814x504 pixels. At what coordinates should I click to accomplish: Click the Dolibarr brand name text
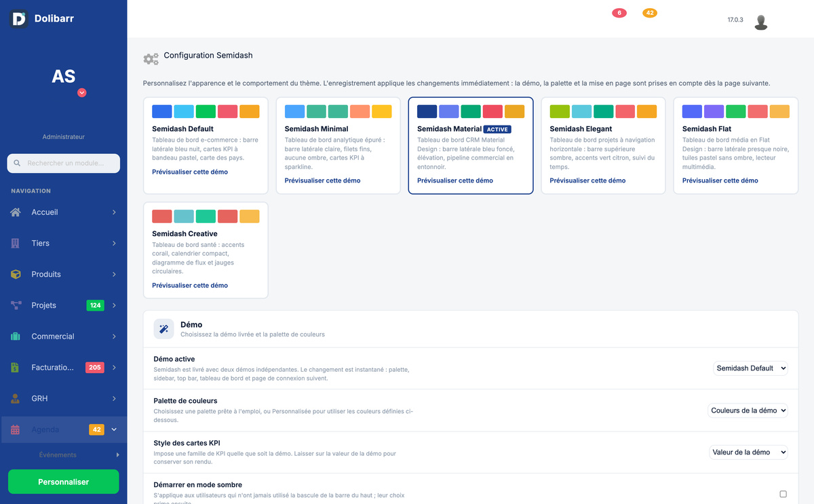pos(54,19)
